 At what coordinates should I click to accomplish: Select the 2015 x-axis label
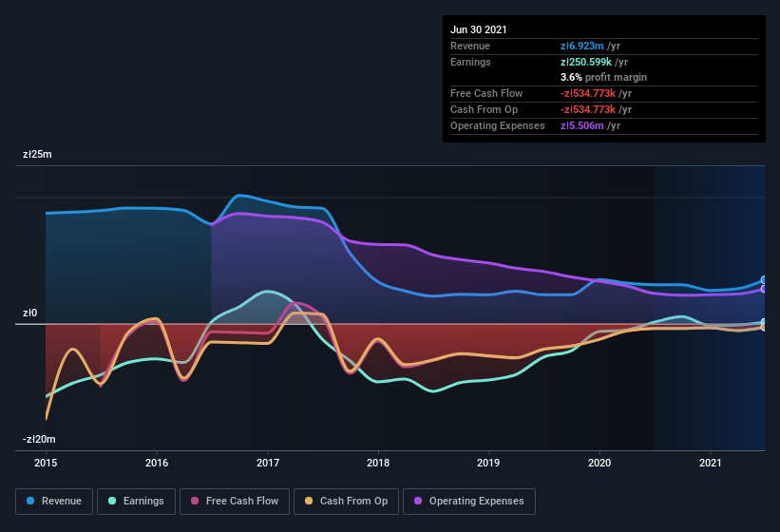click(x=46, y=463)
